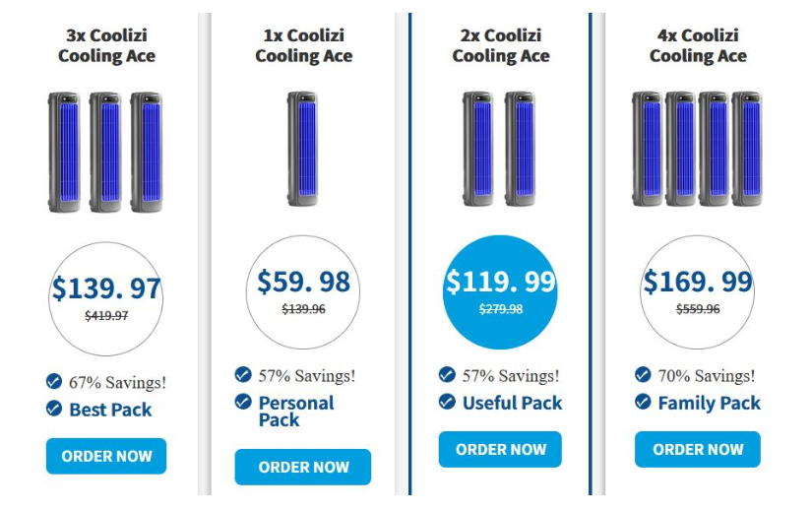Click the checkmark beside the 1x pack's 57% Savings

(x=243, y=374)
